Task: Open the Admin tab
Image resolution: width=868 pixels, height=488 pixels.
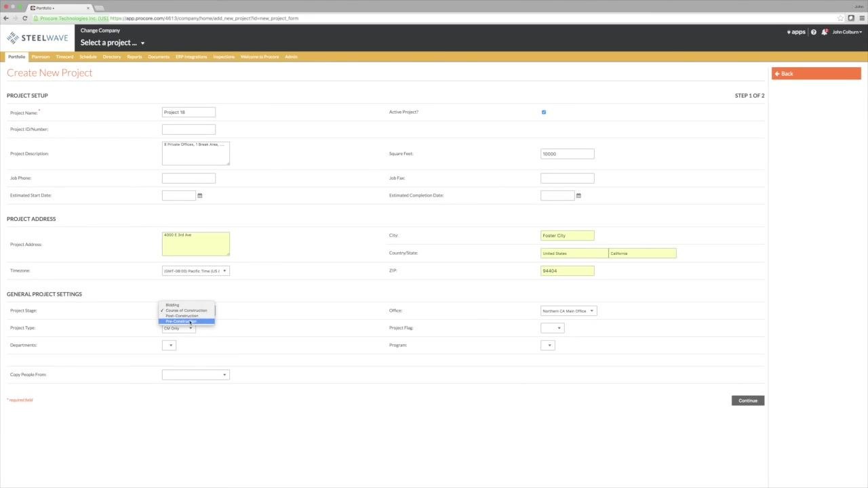Action: [291, 57]
